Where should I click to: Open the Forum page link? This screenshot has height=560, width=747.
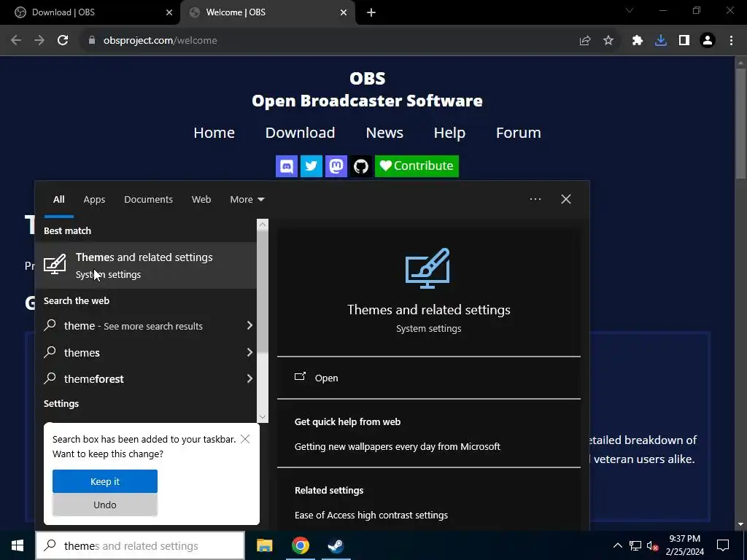click(x=519, y=133)
